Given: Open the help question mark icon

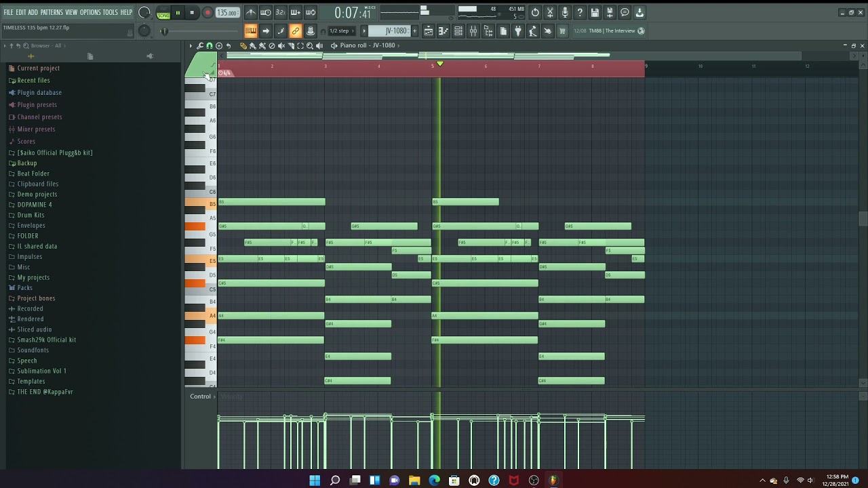Looking at the screenshot, I should [580, 12].
